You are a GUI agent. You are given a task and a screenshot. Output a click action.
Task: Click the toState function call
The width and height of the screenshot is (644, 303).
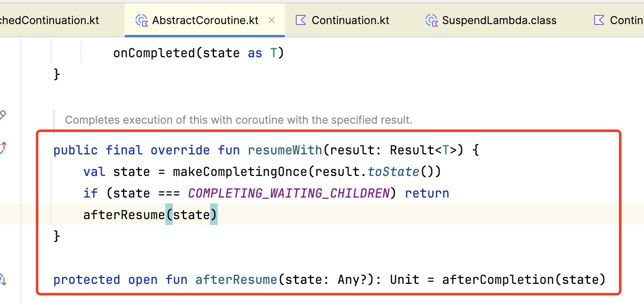(392, 171)
